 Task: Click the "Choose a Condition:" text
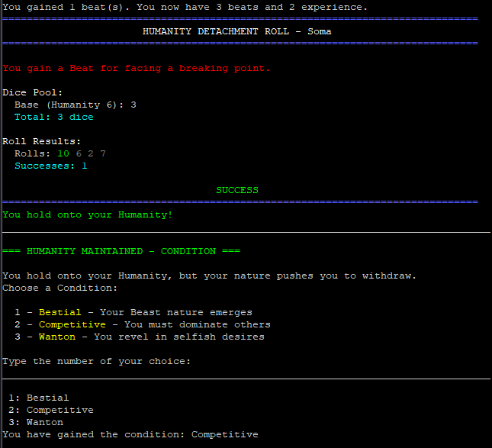[x=60, y=288]
